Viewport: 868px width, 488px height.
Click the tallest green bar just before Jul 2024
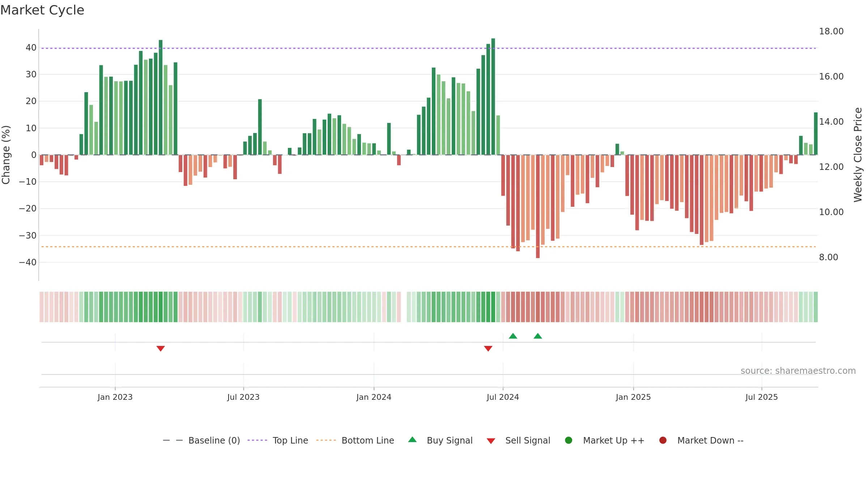pyautogui.click(x=493, y=97)
